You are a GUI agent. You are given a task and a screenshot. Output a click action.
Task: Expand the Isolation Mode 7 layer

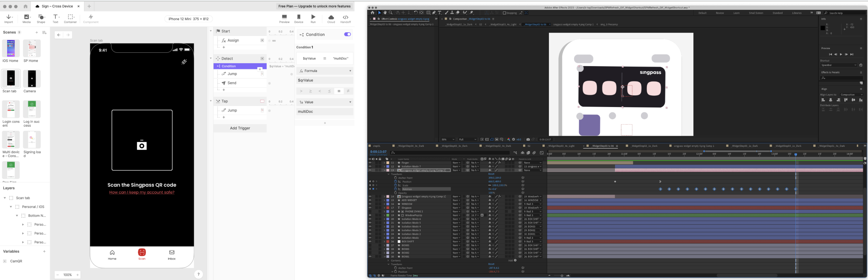[384, 167]
